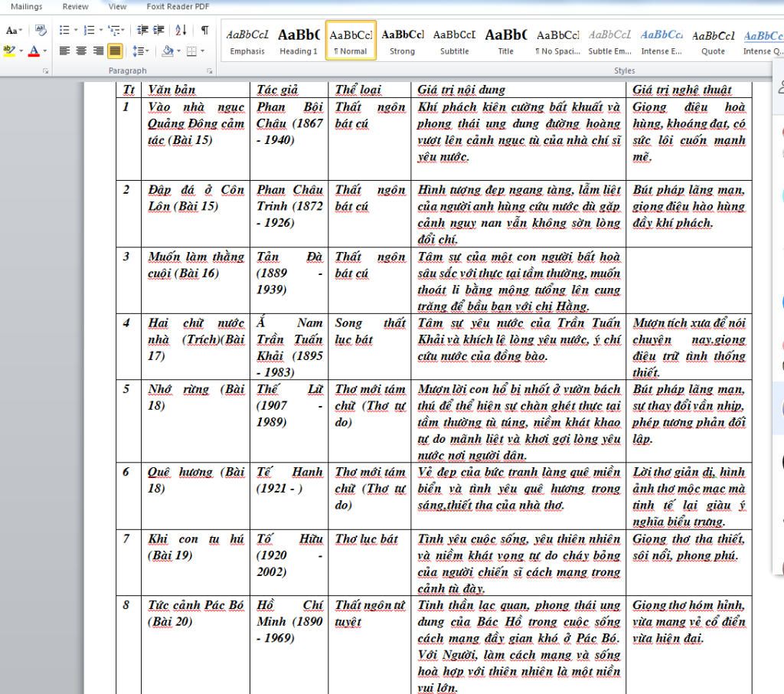Open shading color dropdown arrow
784x694 pixels.
pyautogui.click(x=178, y=51)
